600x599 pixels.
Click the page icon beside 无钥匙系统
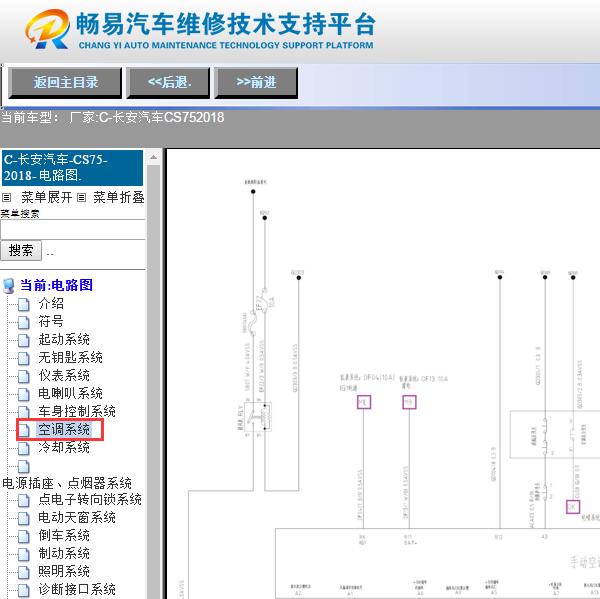(24, 359)
